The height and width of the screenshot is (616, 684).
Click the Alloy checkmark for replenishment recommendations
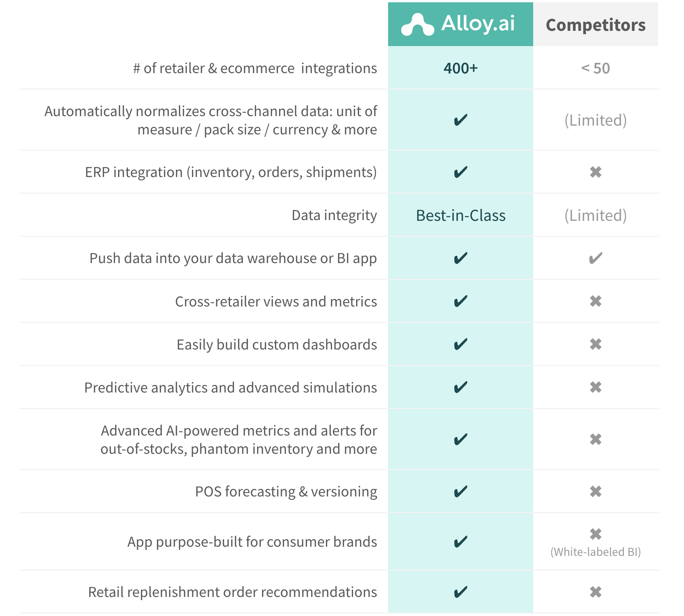[460, 592]
